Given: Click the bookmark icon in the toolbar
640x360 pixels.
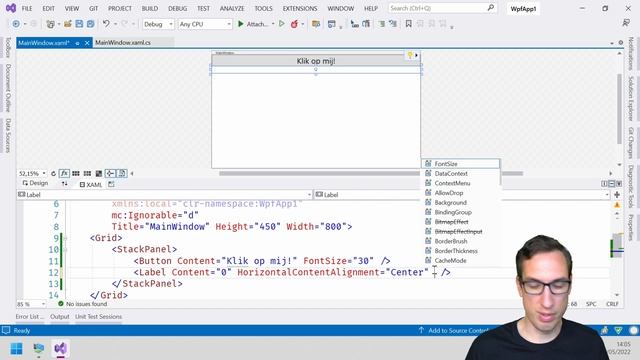Looking at the screenshot, I should 408,24.
